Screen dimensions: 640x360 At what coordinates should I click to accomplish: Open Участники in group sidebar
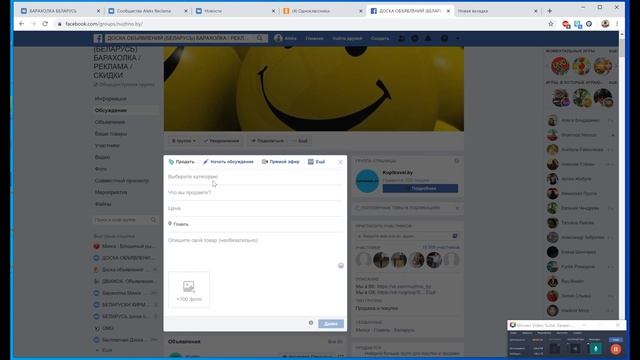(107, 145)
